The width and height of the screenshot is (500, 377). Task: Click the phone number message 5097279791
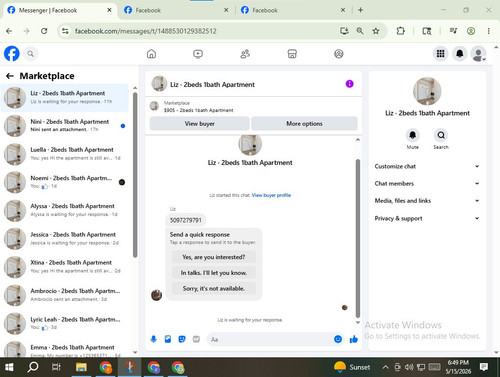186,220
